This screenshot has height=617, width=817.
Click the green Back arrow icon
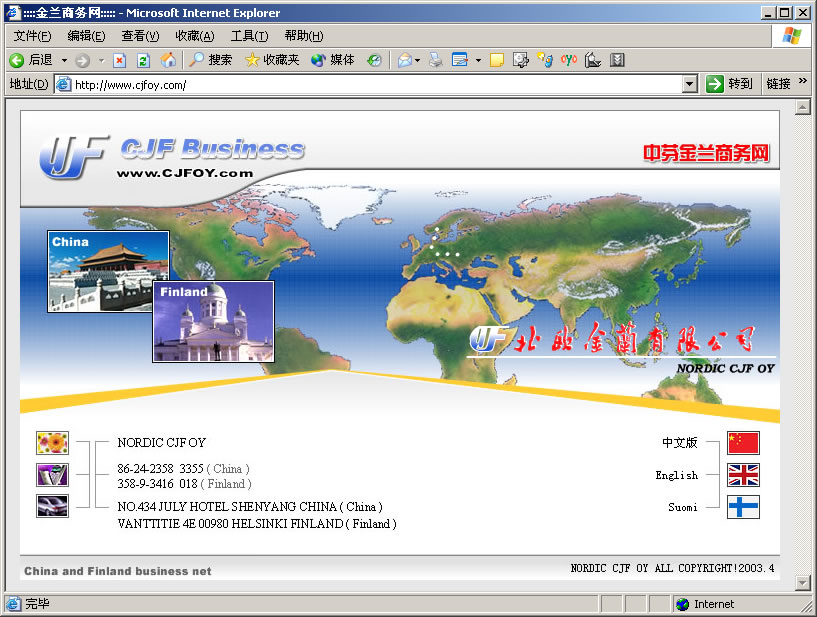point(17,60)
